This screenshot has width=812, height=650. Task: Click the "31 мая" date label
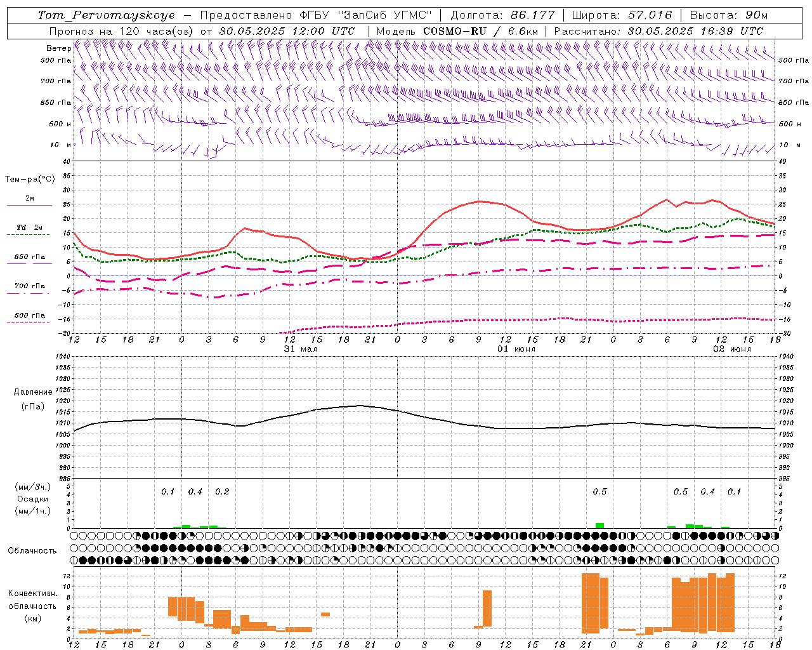[x=301, y=349]
